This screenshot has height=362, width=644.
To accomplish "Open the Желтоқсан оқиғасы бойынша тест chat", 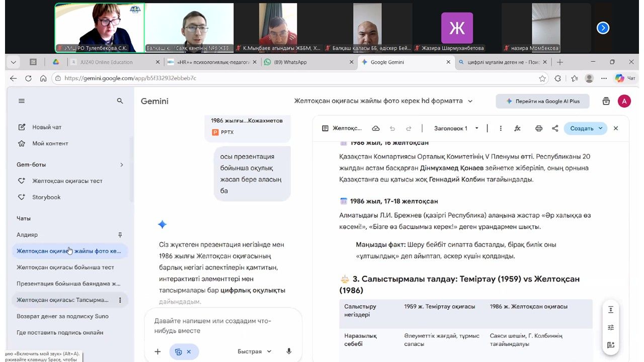I will 65,267.
